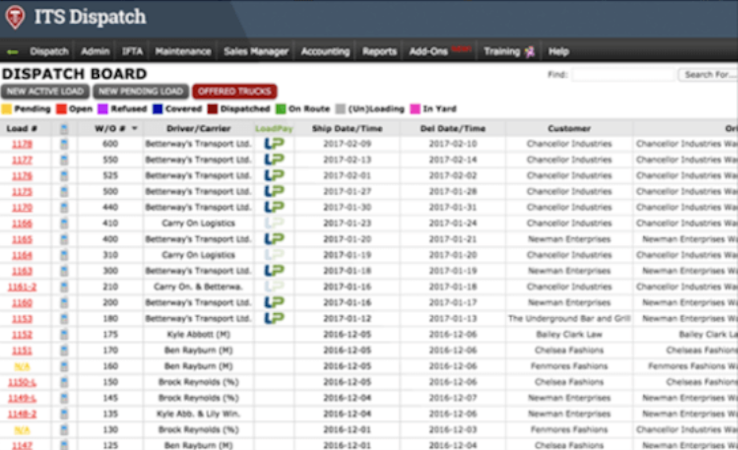738x450 pixels.
Task: Open the Add-Ons menu
Action: coord(428,52)
